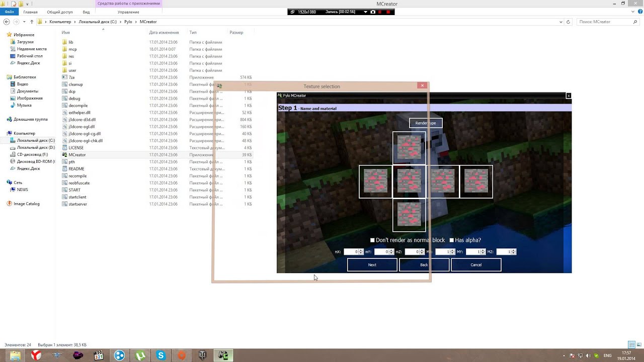Select Избранное in navigation pane

click(x=24, y=35)
